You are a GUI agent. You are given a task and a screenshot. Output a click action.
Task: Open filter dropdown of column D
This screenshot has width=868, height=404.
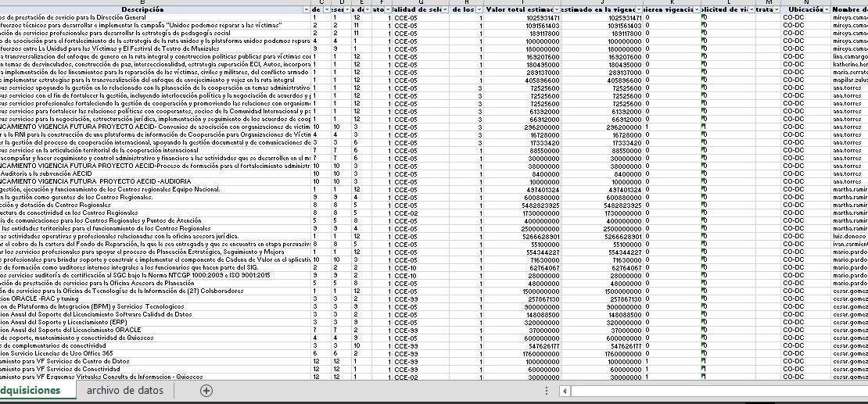tap(347, 10)
